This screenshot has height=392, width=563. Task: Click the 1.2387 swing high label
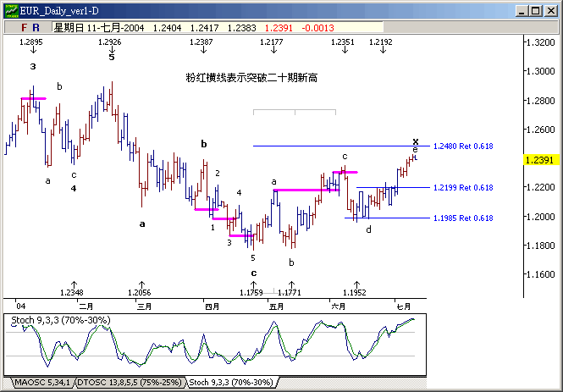[201, 42]
